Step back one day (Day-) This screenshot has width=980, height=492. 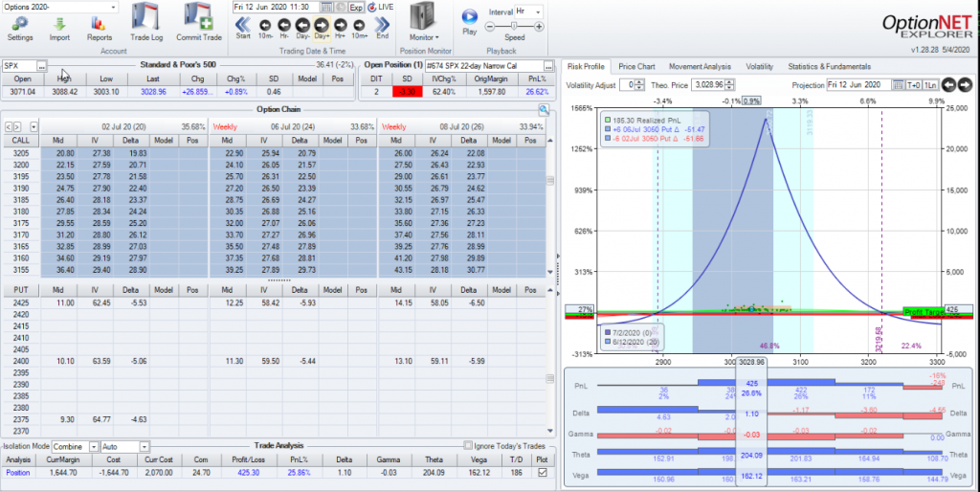tap(302, 25)
